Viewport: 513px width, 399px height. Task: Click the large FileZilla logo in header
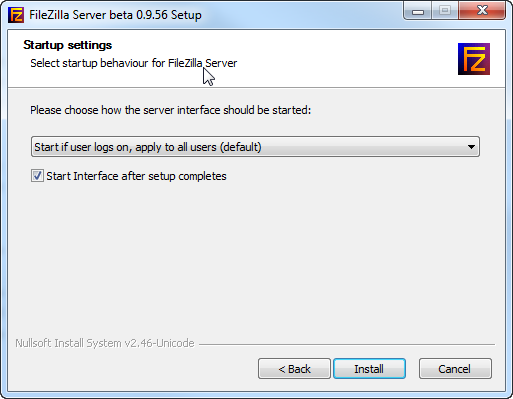pyautogui.click(x=474, y=59)
